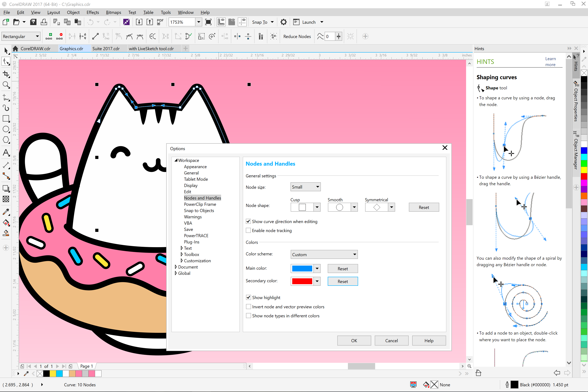Select the Transparency checkerboard tool
Viewport: 588px width, 392px height.
click(6, 199)
